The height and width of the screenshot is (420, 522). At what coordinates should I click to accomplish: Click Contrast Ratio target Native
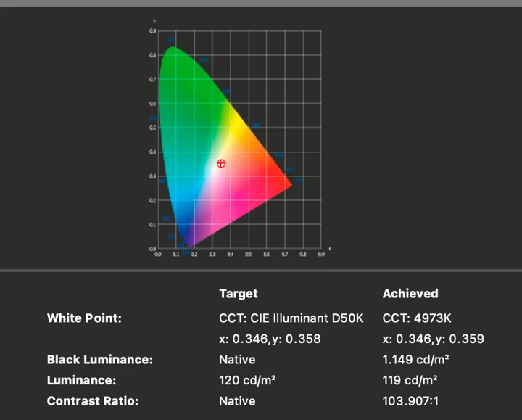237,401
